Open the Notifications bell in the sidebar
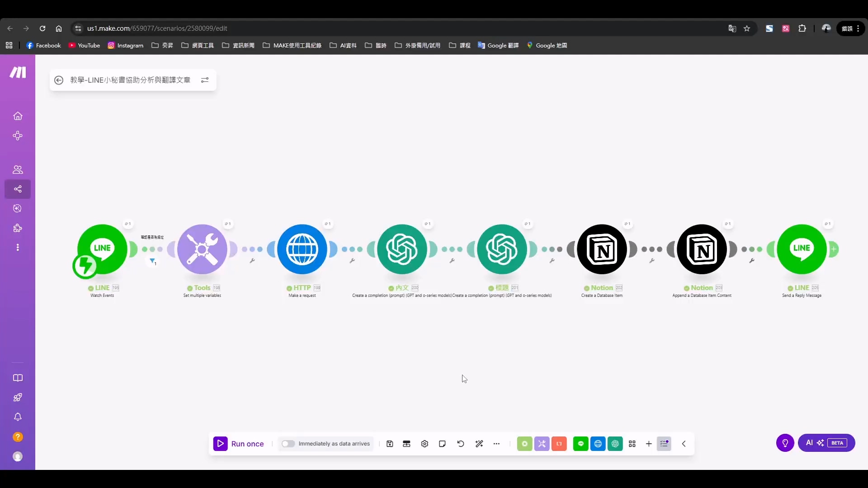The height and width of the screenshot is (488, 868). click(18, 417)
